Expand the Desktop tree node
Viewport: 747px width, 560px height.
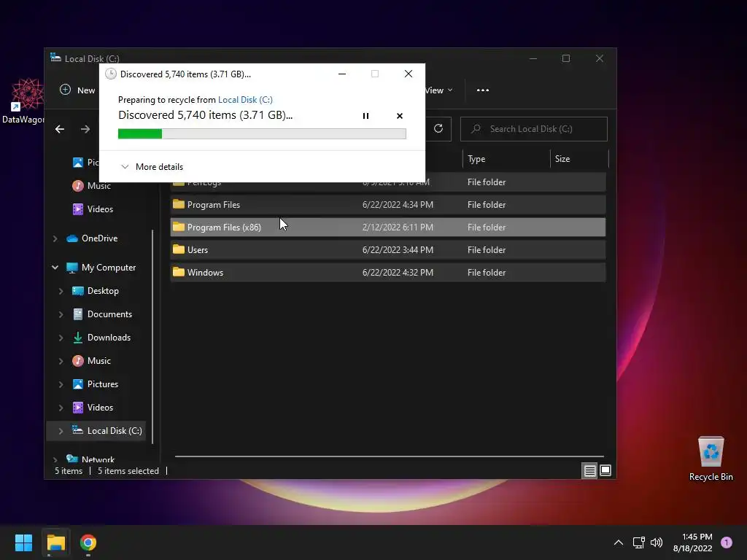(61, 291)
